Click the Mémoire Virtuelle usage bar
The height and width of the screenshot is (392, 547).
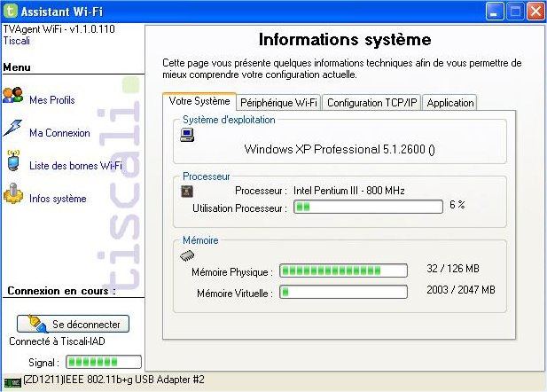pos(344,292)
